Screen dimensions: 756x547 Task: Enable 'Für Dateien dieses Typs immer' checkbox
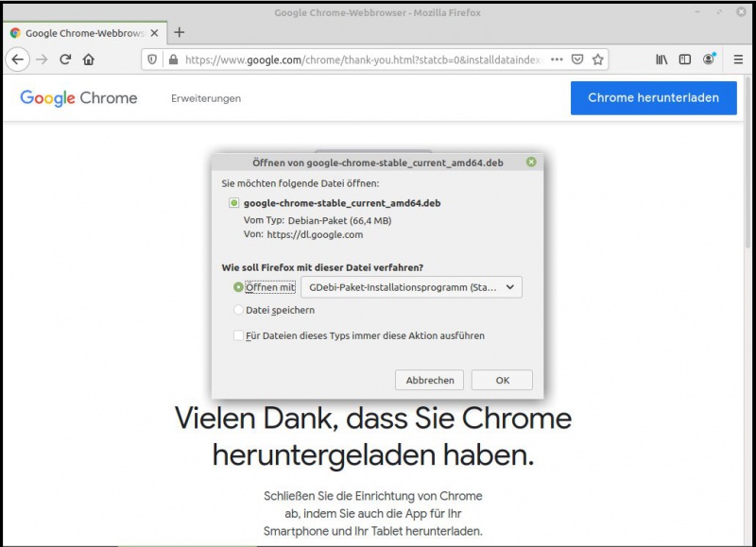tap(238, 335)
